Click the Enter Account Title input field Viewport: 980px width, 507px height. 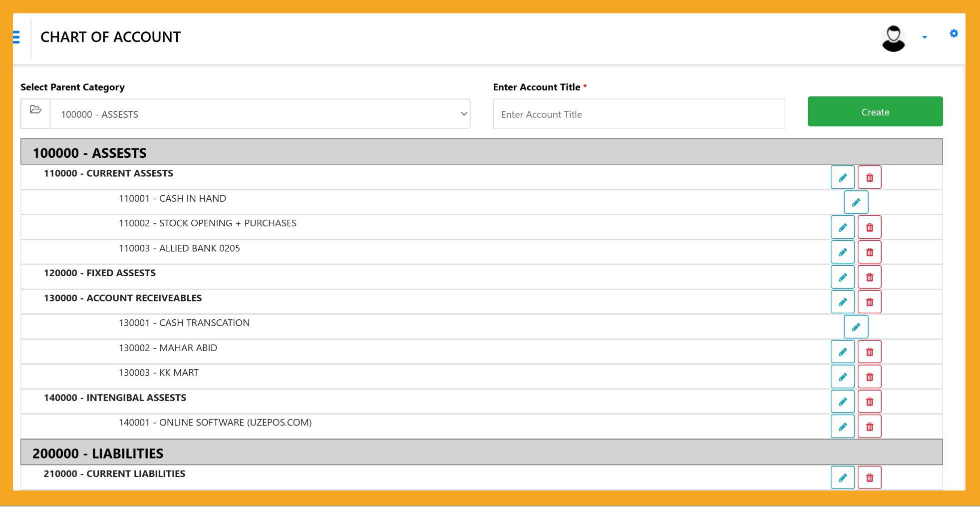639,114
